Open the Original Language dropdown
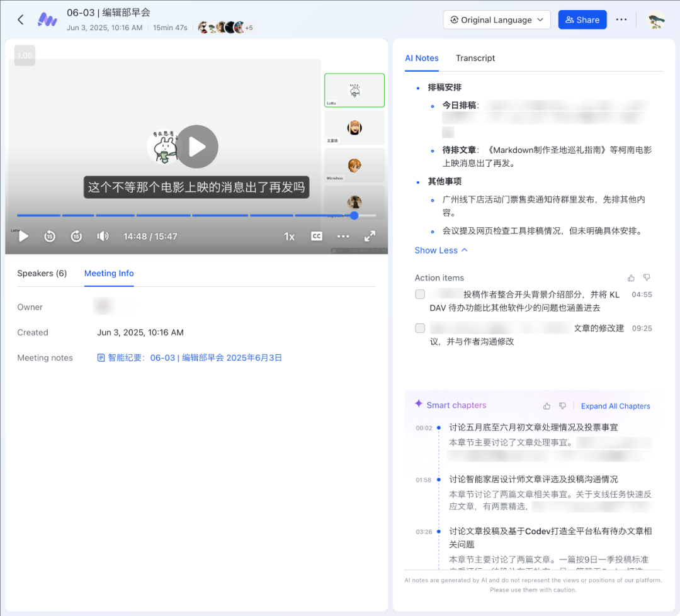Image resolution: width=680 pixels, height=616 pixels. tap(497, 20)
